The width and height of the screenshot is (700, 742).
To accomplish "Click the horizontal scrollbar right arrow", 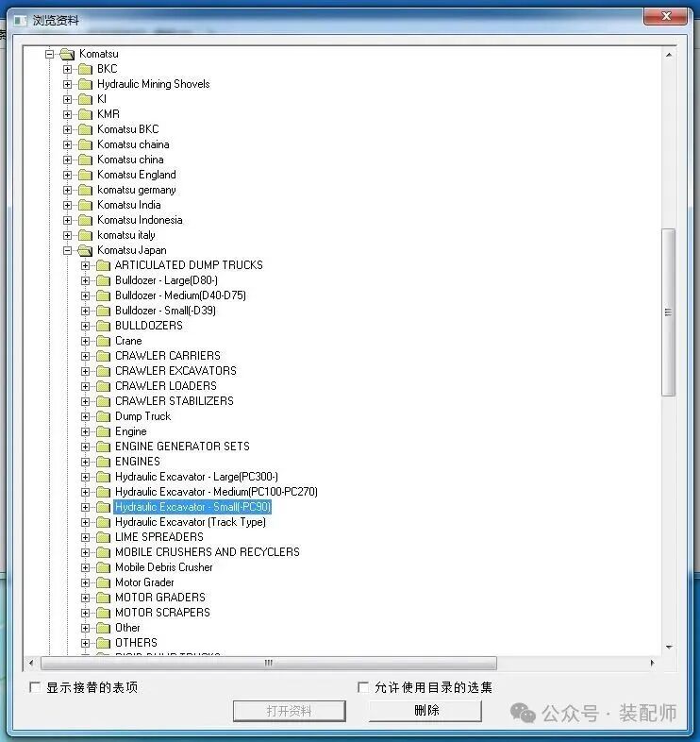I will (652, 663).
